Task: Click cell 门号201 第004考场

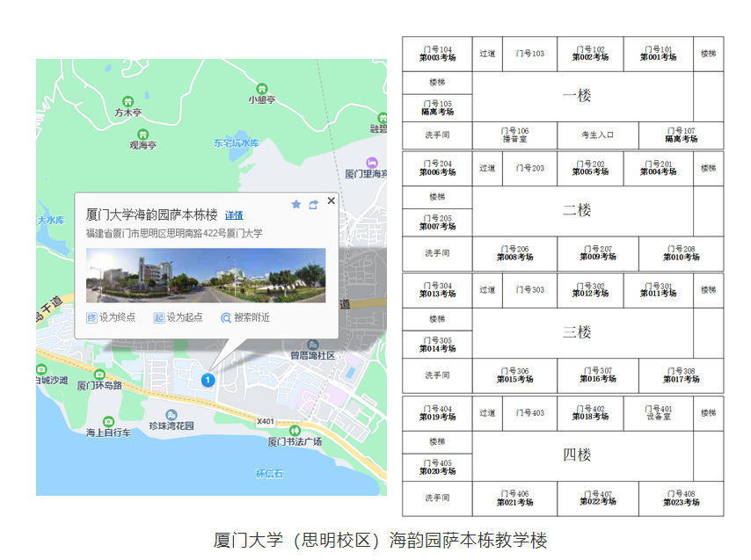Action: pos(659,169)
